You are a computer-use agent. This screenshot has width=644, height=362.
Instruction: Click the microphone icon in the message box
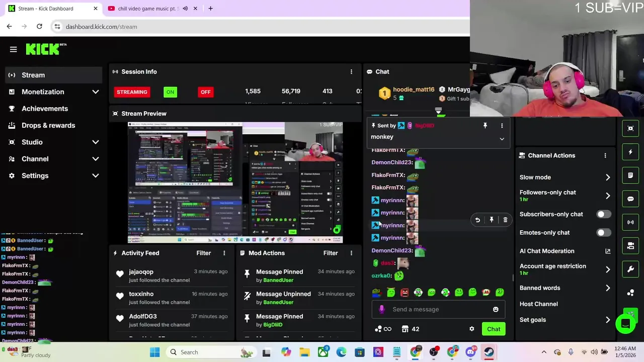tap(382, 309)
